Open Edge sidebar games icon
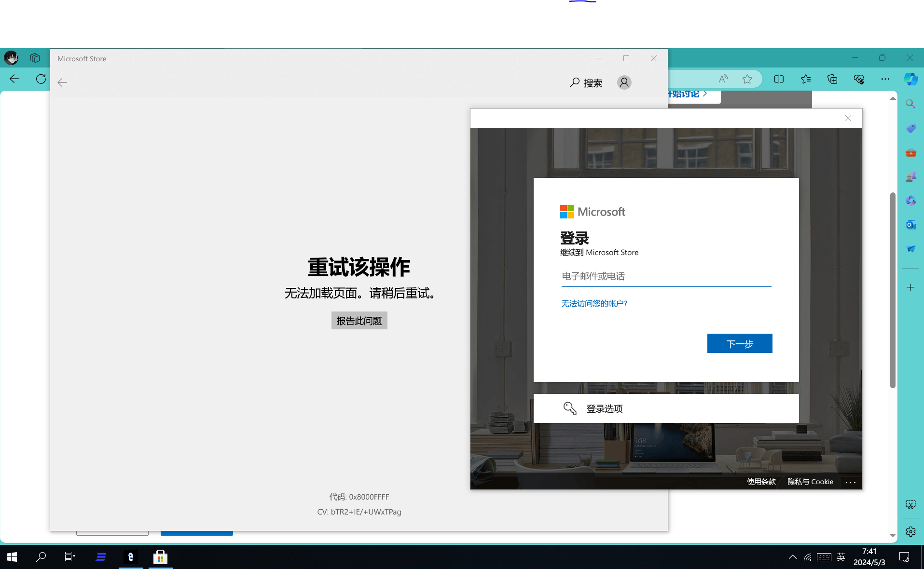This screenshot has width=924, height=569. pyautogui.click(x=910, y=177)
